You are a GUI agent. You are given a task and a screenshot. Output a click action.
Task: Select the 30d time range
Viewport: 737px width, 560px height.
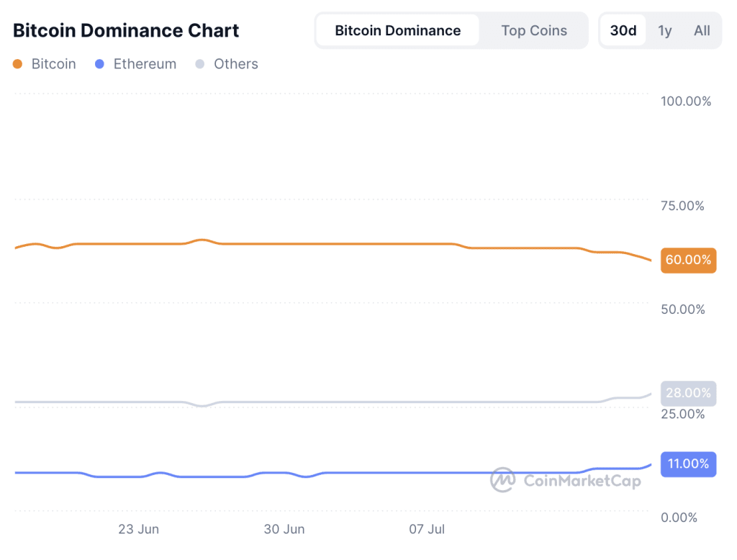[623, 30]
